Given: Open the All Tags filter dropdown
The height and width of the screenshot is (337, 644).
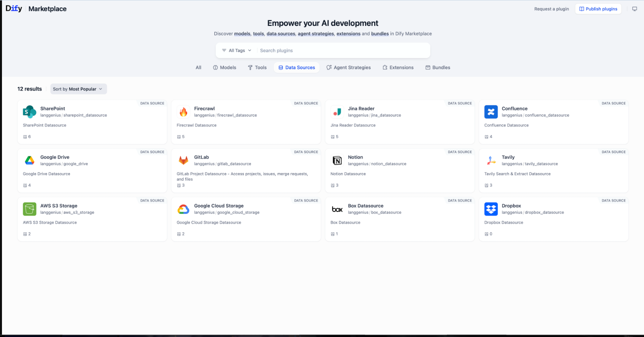Looking at the screenshot, I should [236, 50].
